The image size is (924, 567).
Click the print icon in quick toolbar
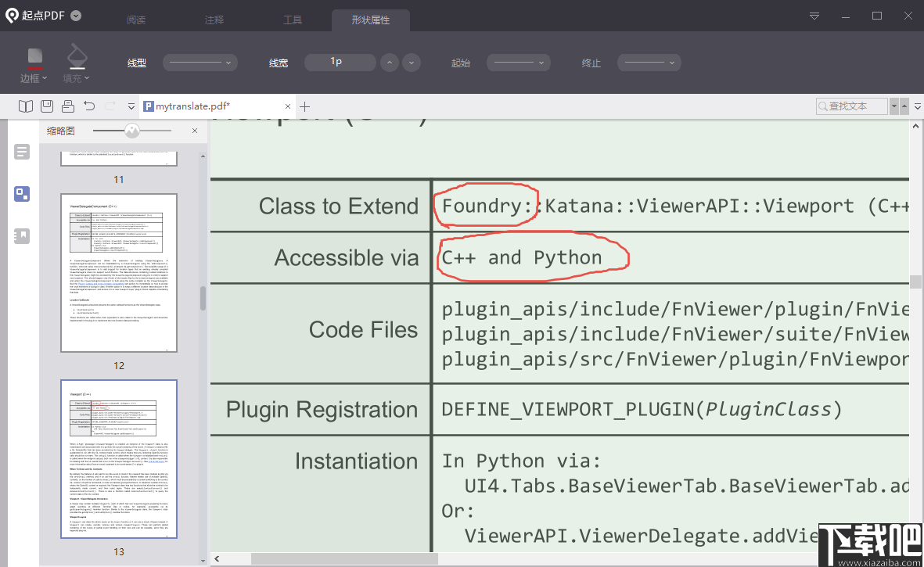tap(68, 106)
